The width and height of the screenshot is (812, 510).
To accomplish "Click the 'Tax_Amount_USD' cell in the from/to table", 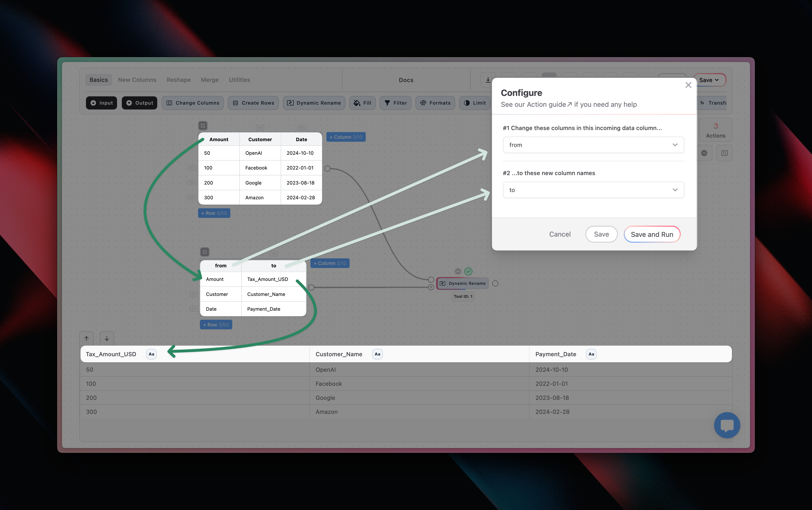I will 273,279.
